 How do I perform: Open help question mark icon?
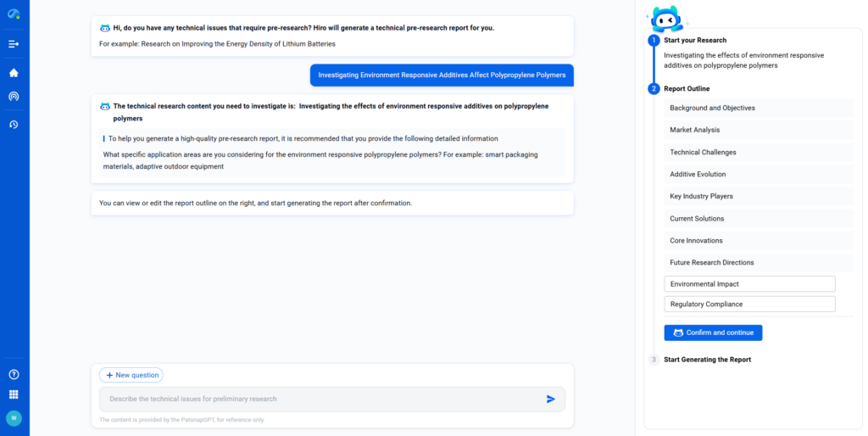click(x=14, y=374)
